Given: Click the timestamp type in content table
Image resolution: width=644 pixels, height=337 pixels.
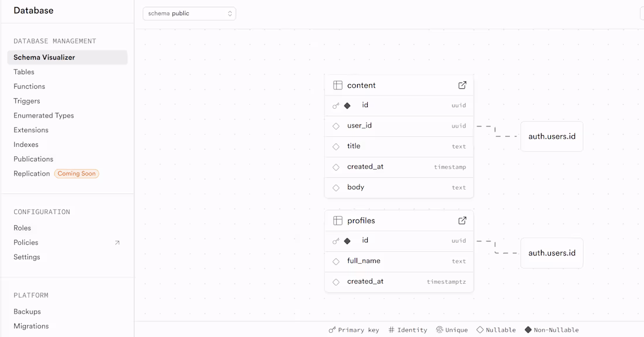Looking at the screenshot, I should 450,167.
